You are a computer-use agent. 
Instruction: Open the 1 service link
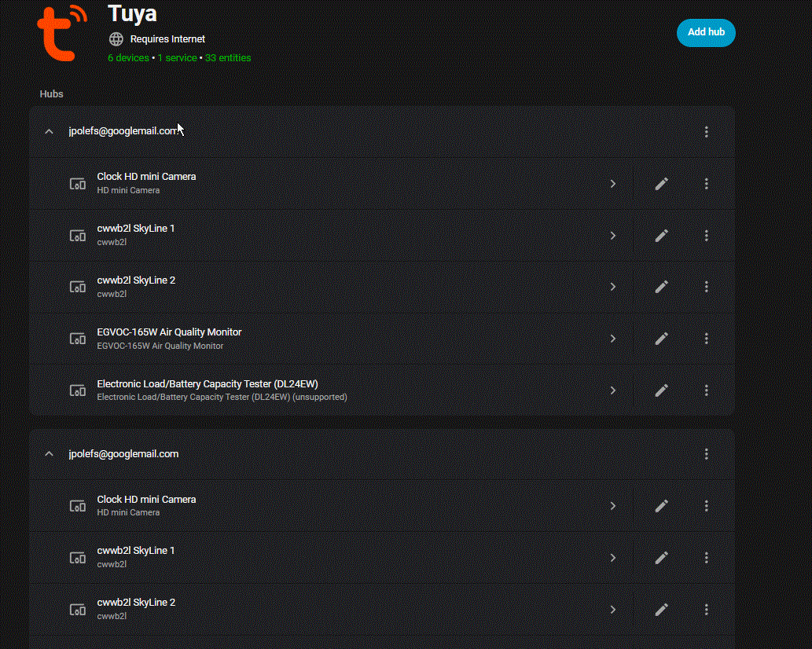pos(177,58)
